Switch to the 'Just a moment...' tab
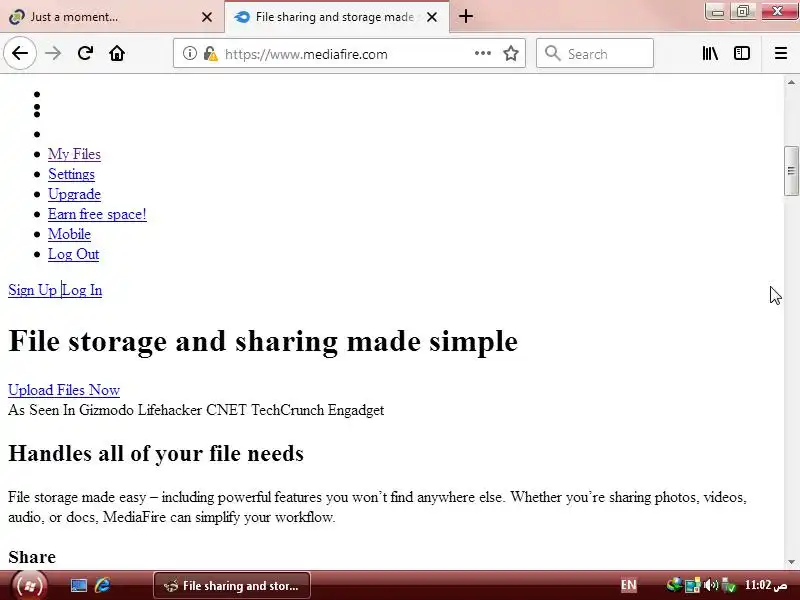Image resolution: width=800 pixels, height=600 pixels. pos(111,17)
